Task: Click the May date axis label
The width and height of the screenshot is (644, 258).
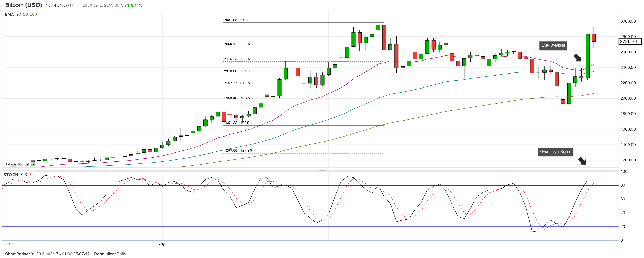Action: (x=161, y=244)
